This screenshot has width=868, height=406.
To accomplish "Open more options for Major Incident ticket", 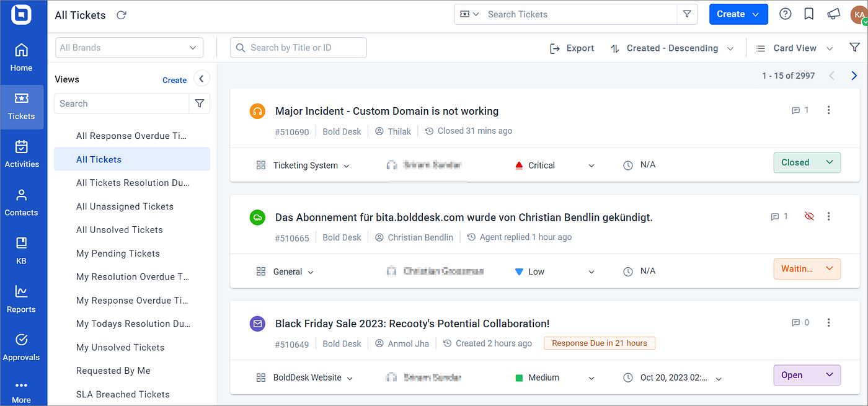I will tap(829, 110).
